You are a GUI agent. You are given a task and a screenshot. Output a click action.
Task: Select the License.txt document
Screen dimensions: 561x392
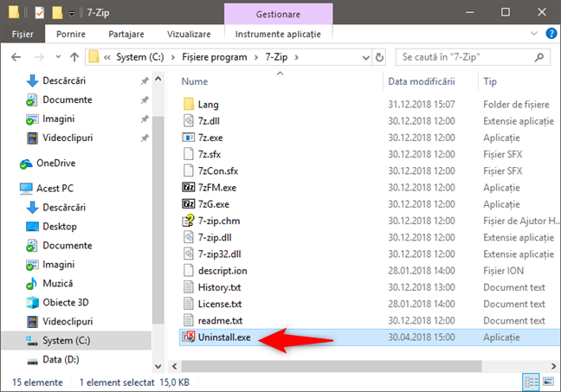coord(220,304)
